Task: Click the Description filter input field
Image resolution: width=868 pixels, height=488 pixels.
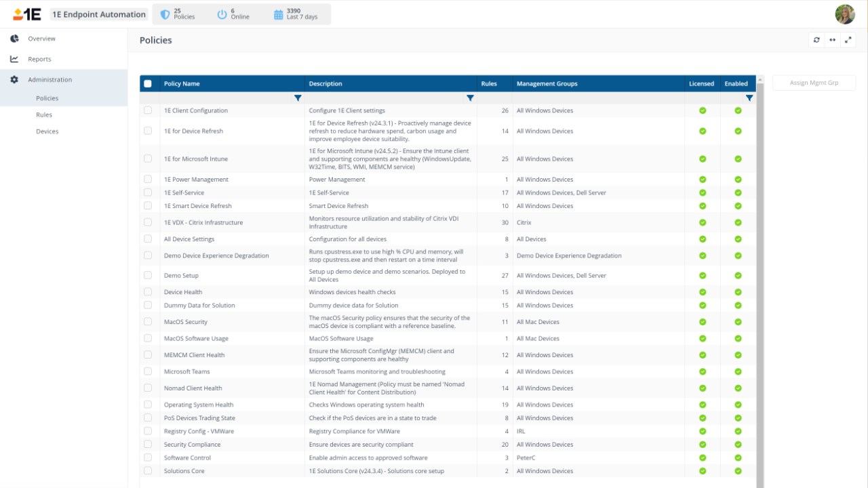Action: point(385,98)
